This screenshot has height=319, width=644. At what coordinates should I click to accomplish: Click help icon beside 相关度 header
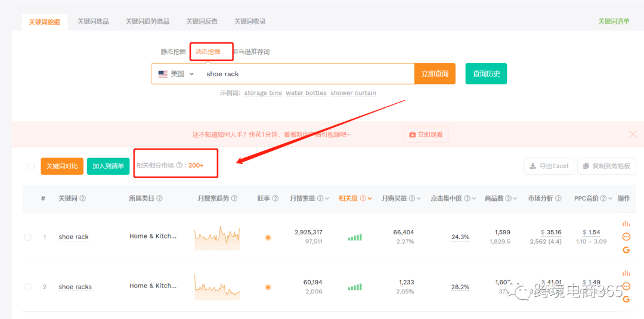tap(363, 199)
